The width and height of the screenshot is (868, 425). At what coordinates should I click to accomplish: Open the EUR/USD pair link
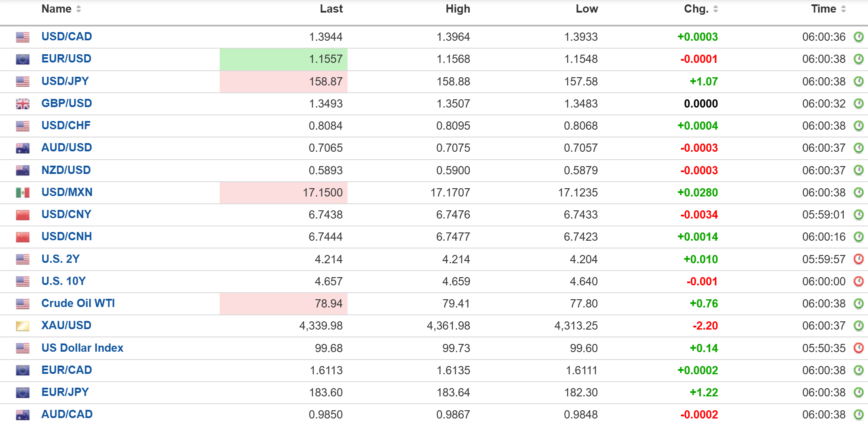[66, 59]
